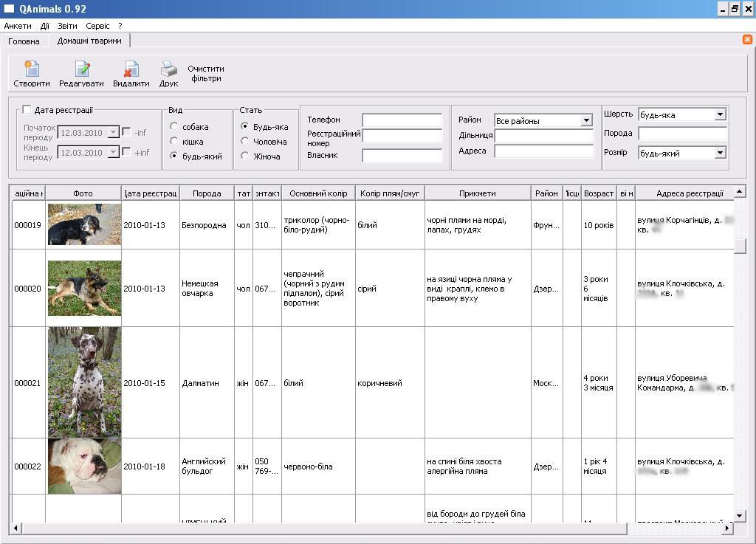Enable the Дата реєстрації checkbox
This screenshot has width=756, height=544.
tap(27, 110)
